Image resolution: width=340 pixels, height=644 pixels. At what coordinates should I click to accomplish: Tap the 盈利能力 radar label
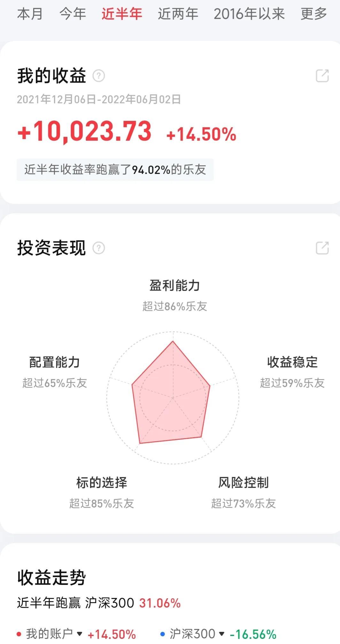[174, 285]
